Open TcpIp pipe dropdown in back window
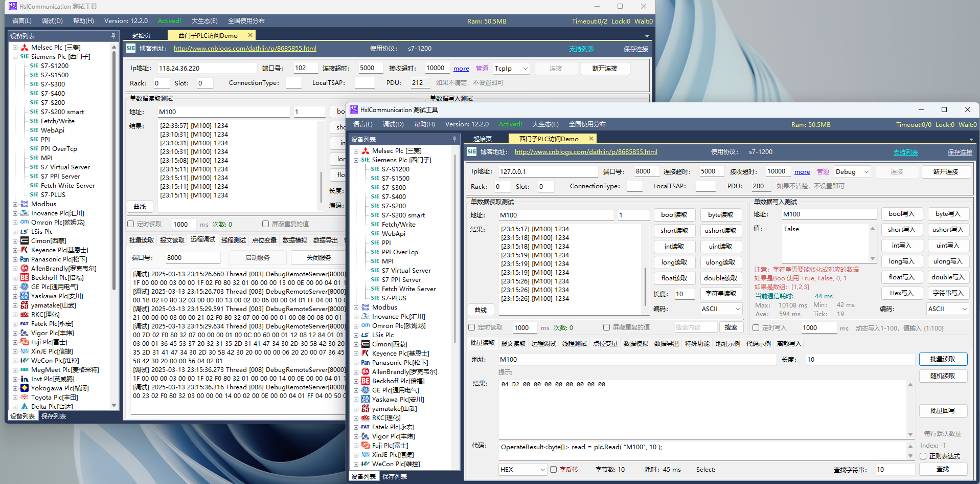The image size is (980, 484). (x=511, y=69)
